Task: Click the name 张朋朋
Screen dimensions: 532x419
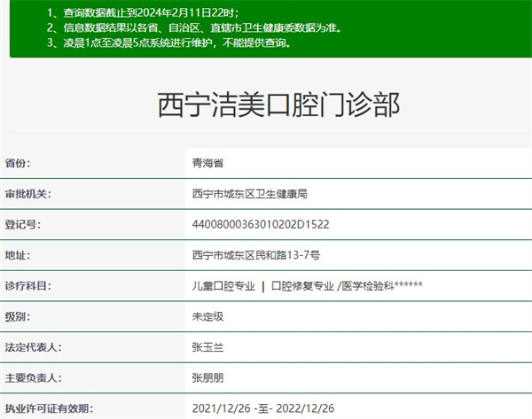Action: pos(207,377)
